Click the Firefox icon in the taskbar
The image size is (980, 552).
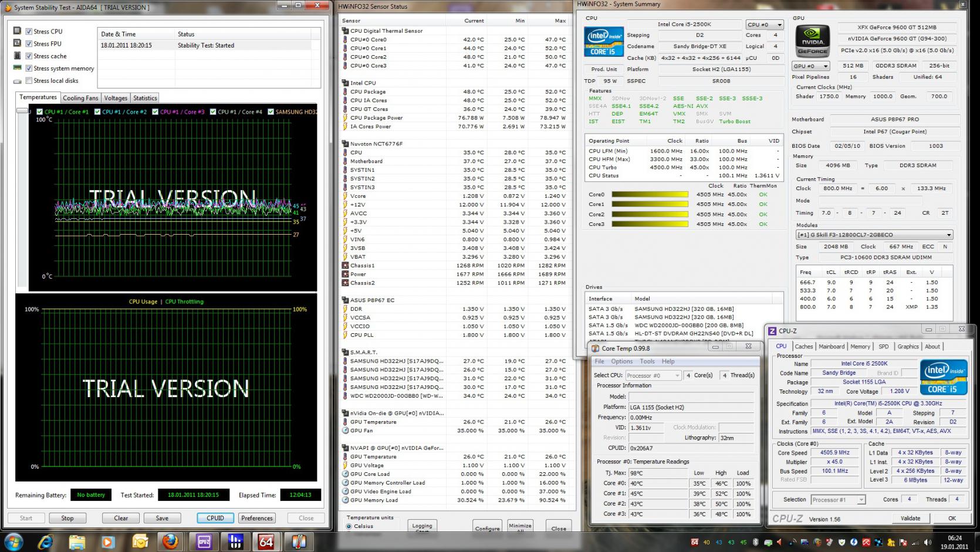(170, 541)
